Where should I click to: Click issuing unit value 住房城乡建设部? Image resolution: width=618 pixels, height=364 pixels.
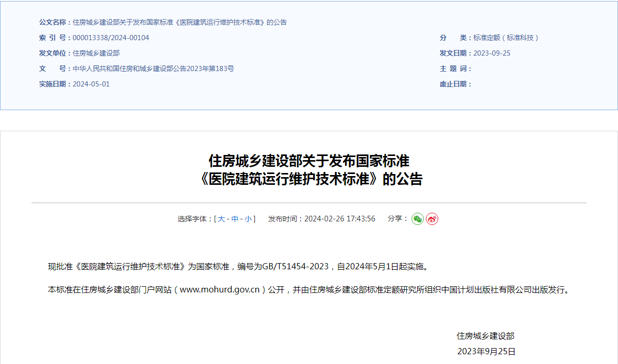point(96,53)
